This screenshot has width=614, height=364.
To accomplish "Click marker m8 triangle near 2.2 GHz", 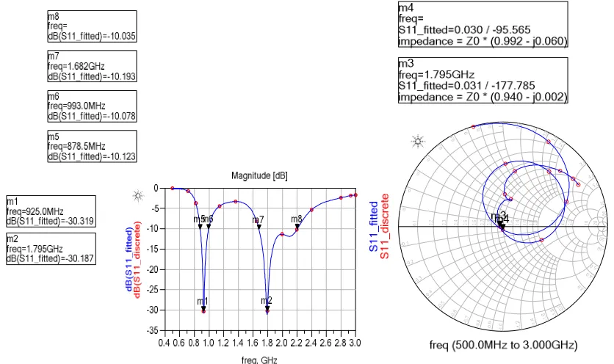I will [x=297, y=226].
